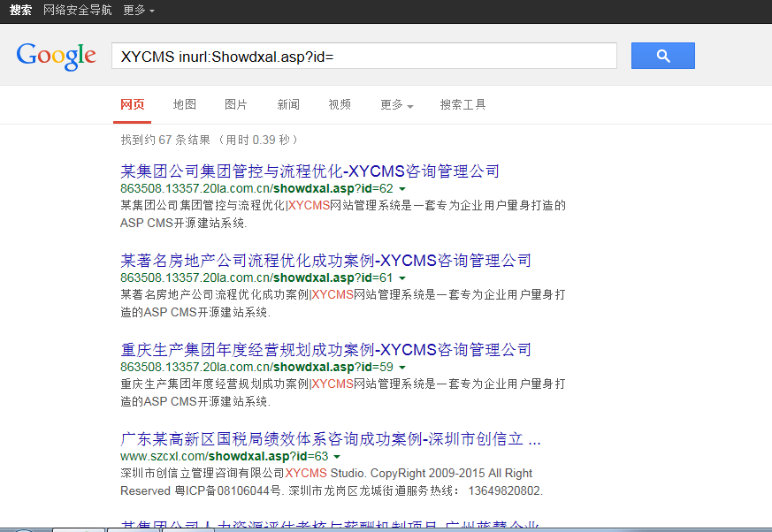Open result 某集团公司集团管控与流程优化-XYCMS咨询管理公司
Image resolution: width=772 pixels, height=532 pixels.
coord(310,171)
